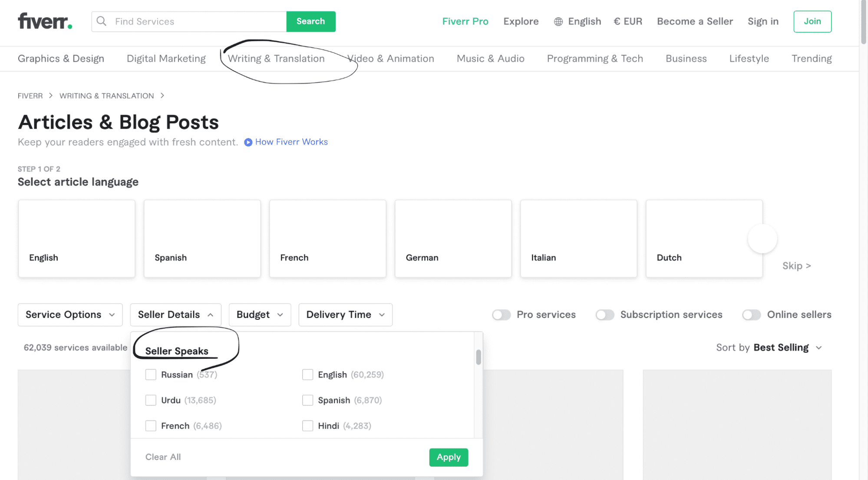
Task: Click Become a Seller
Action: click(x=694, y=21)
